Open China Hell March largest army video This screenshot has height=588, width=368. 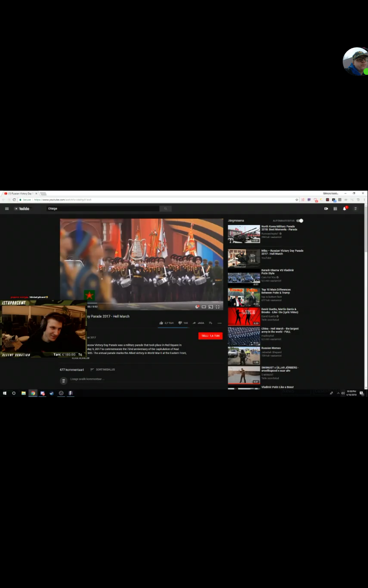pyautogui.click(x=280, y=330)
